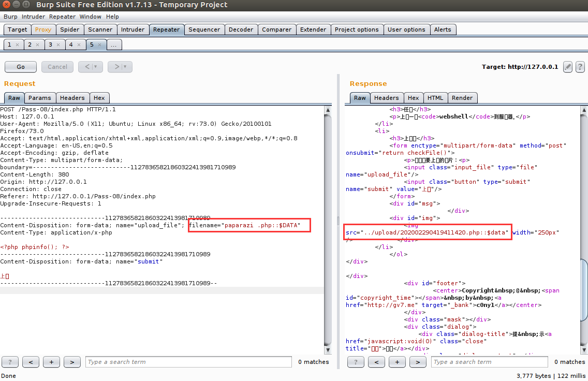Switch to the Intruder tool tab
The width and height of the screenshot is (588, 381).
(x=133, y=30)
